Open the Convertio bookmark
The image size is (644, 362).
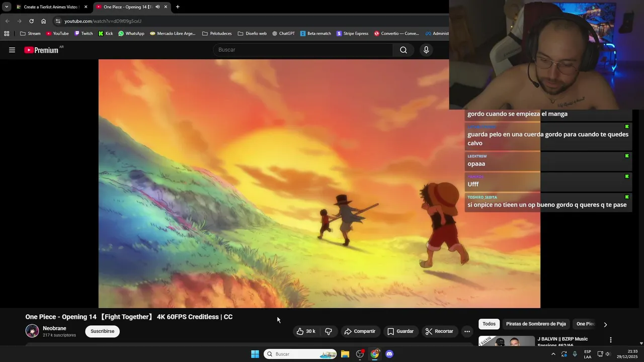[396, 34]
